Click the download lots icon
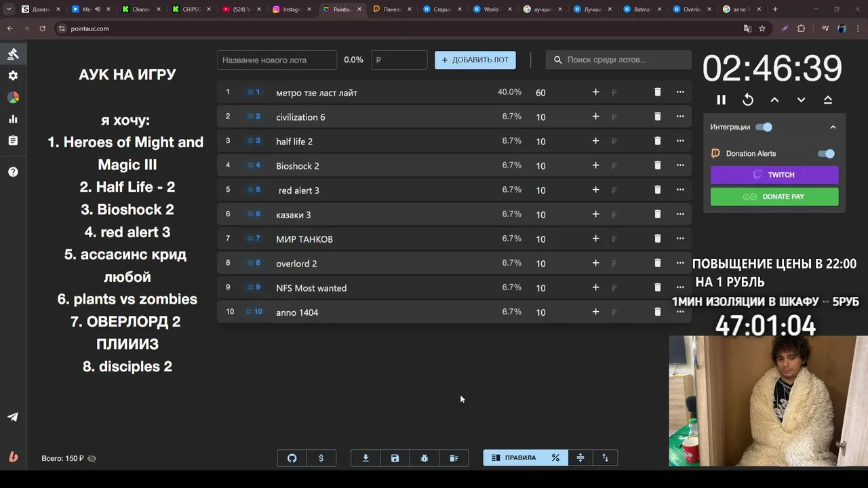Screen dimensions: 868x488 (366, 458)
